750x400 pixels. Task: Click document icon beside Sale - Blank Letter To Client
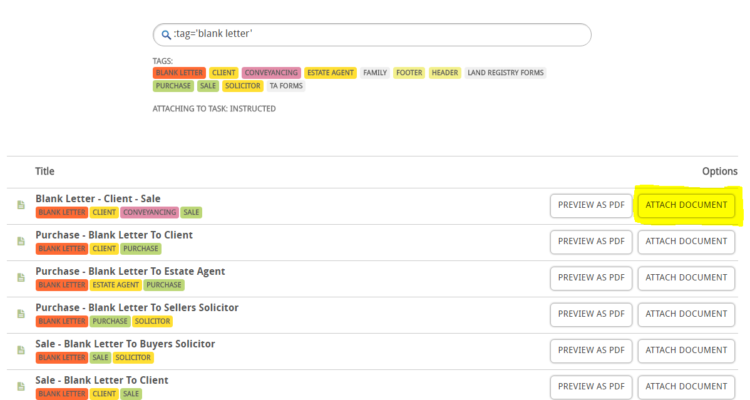pyautogui.click(x=21, y=386)
